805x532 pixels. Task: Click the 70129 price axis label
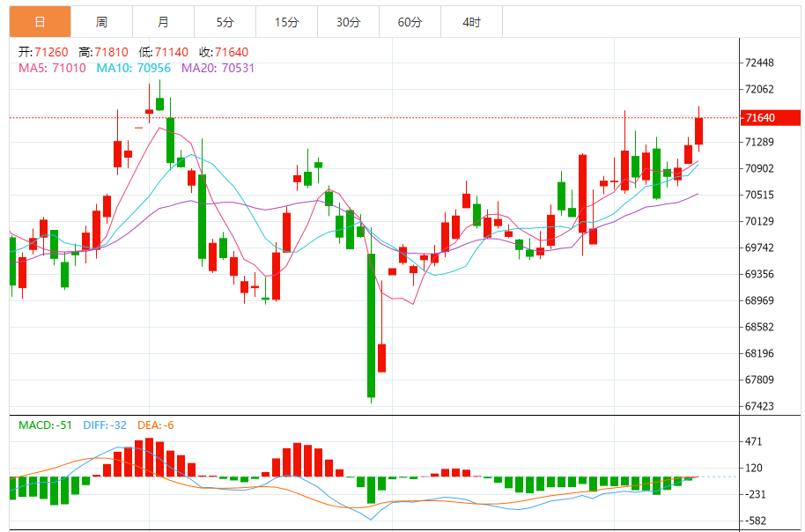pyautogui.click(x=759, y=221)
